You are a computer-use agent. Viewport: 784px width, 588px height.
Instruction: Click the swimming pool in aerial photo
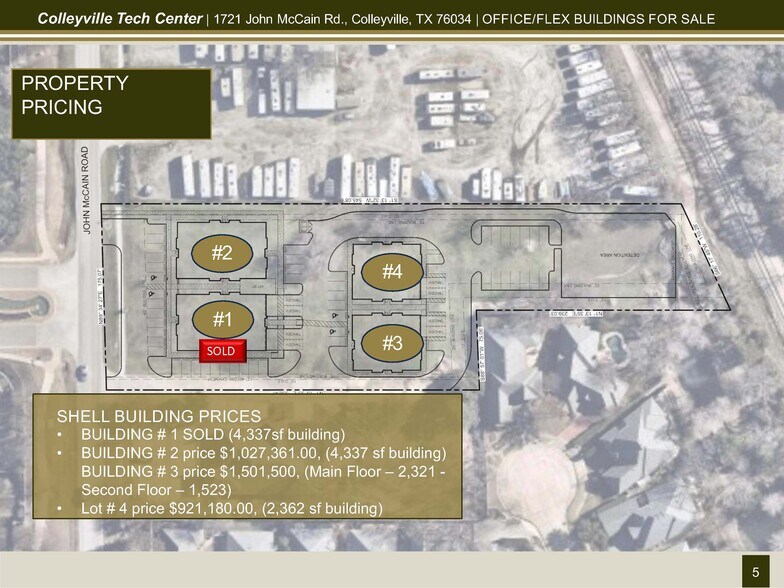pos(615,347)
